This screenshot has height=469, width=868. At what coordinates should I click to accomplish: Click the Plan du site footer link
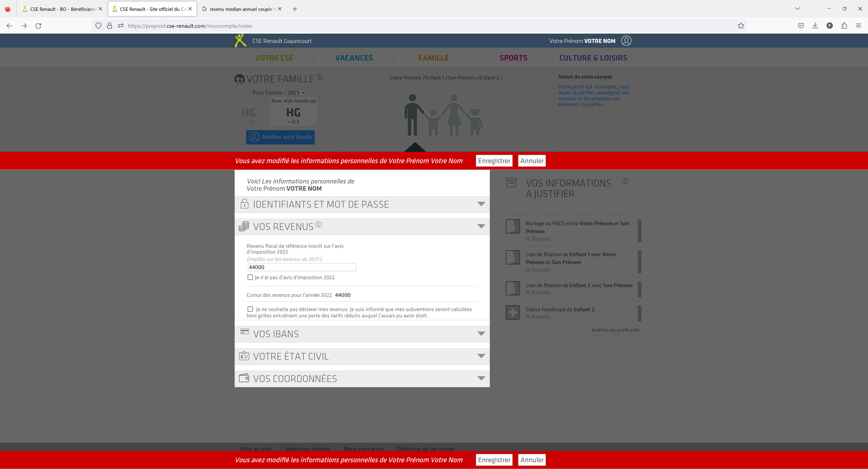point(256,449)
